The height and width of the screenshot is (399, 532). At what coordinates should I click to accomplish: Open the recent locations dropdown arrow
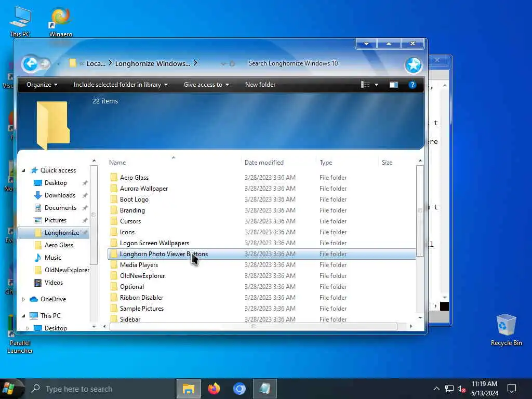tap(58, 64)
